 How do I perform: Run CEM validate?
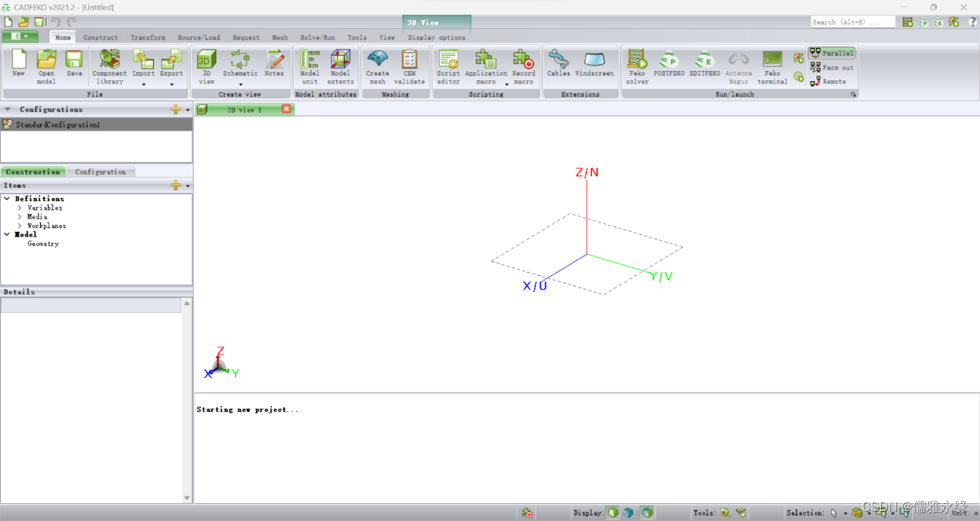coord(410,67)
